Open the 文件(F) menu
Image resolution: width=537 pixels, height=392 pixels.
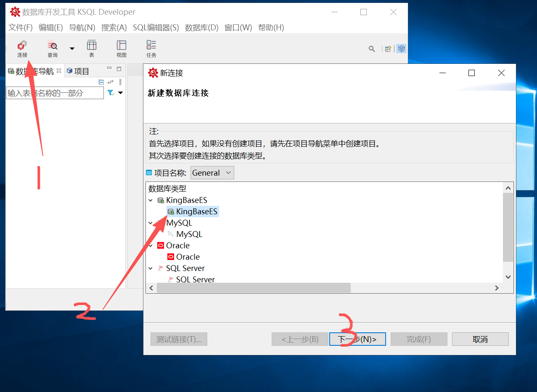(20, 27)
